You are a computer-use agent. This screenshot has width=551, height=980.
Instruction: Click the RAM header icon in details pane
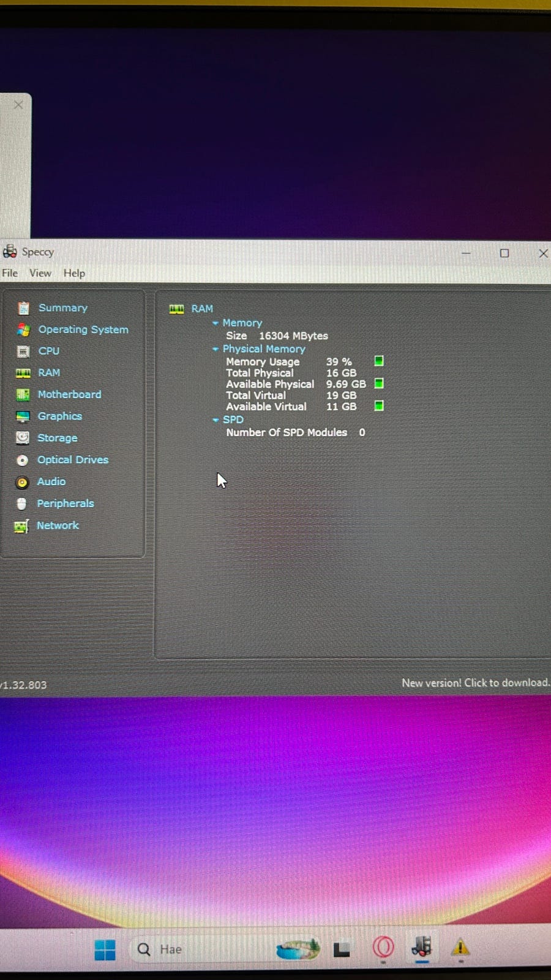(176, 309)
